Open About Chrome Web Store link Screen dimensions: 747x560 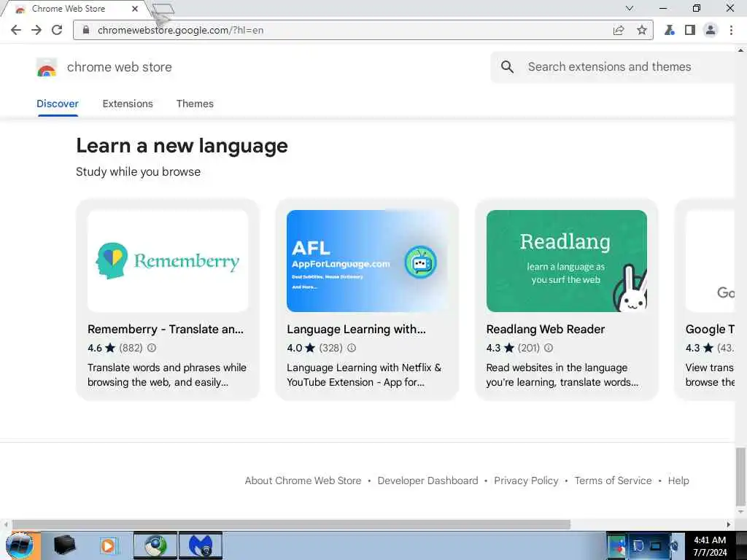pyautogui.click(x=303, y=481)
